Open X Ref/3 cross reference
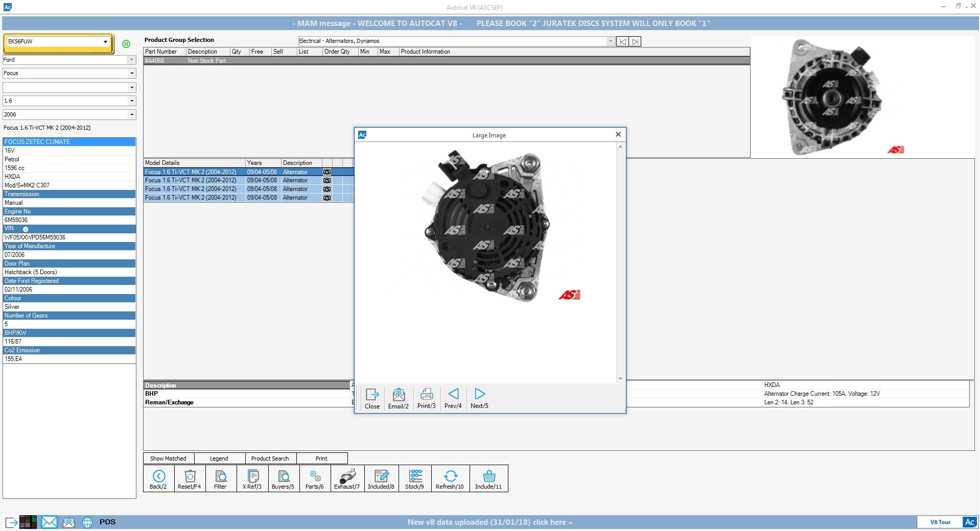Screen dimensions: 980x531 click(x=252, y=479)
